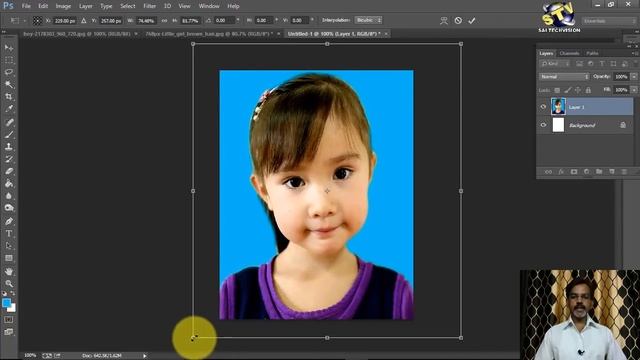Click the Width percentage field
The image size is (640, 360).
[x=146, y=20]
